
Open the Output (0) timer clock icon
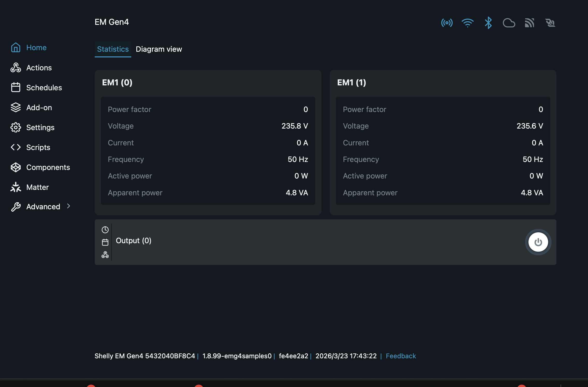point(105,230)
